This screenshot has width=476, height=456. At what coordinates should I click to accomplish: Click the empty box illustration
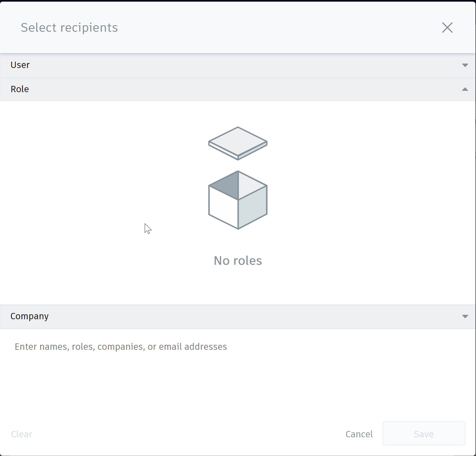click(238, 201)
